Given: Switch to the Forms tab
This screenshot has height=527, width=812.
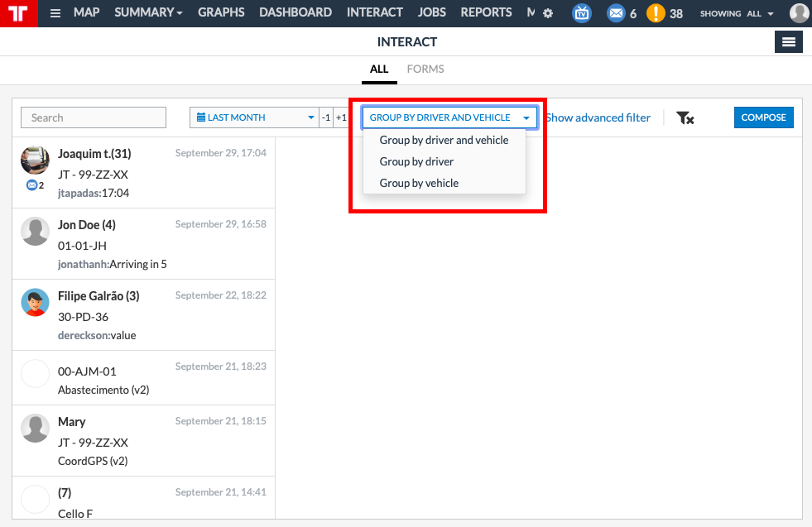Looking at the screenshot, I should [x=425, y=69].
